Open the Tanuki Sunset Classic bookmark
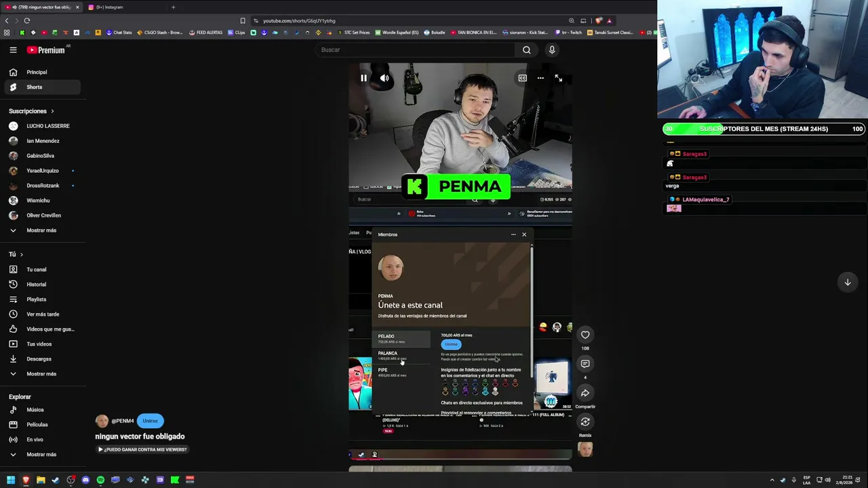This screenshot has height=488, width=868. point(610,33)
